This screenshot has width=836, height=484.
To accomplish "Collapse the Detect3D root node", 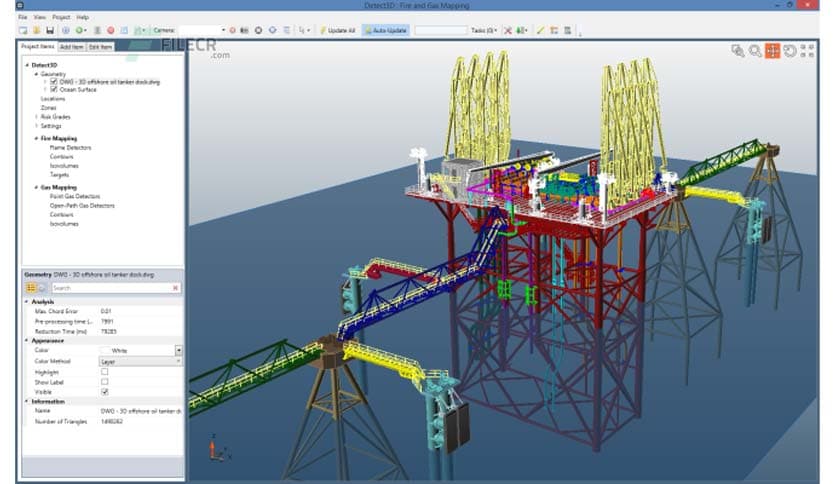I will tap(27, 65).
